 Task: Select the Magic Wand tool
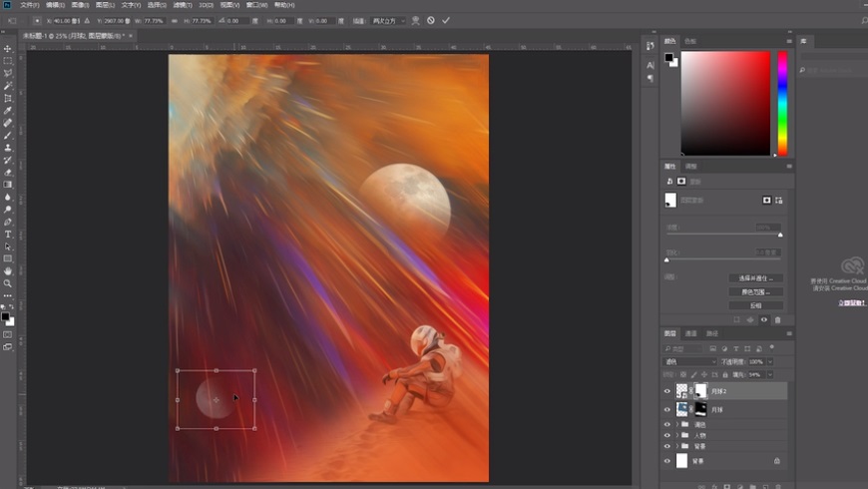(8, 86)
